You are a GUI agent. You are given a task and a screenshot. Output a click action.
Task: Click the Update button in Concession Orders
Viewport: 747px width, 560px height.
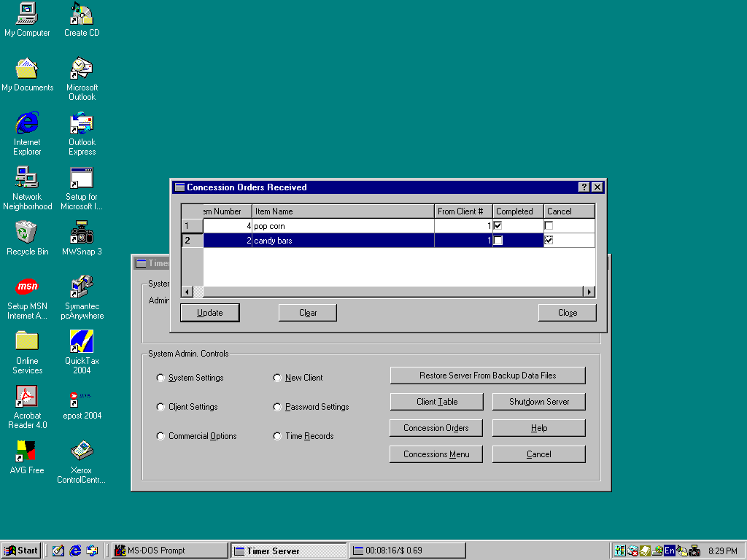coord(209,312)
